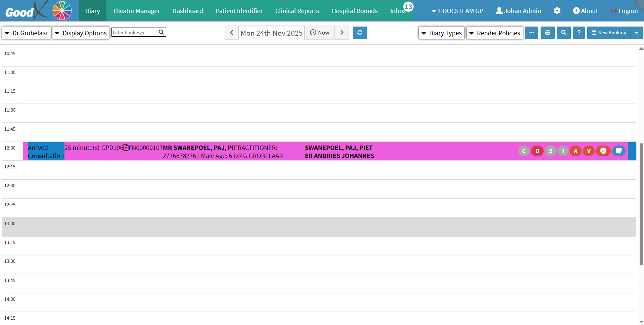Click the red D badge on booking

click(537, 151)
